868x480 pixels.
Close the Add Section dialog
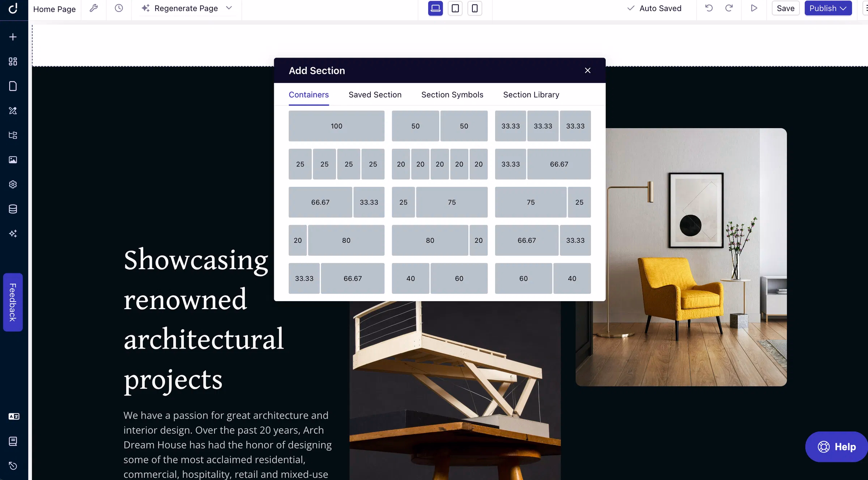click(x=587, y=71)
